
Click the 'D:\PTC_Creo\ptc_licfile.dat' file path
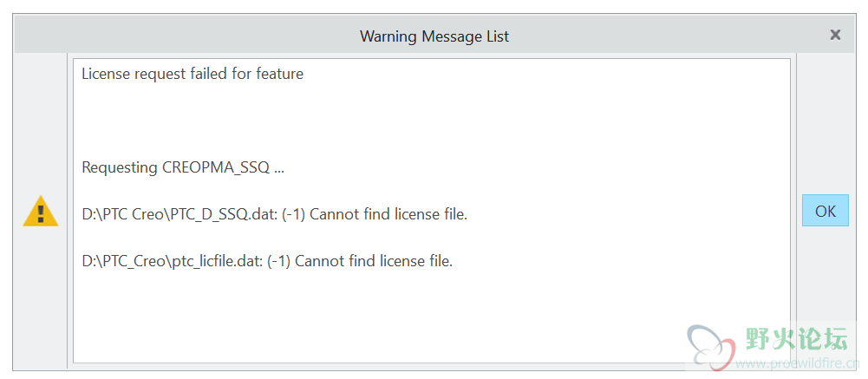point(170,260)
